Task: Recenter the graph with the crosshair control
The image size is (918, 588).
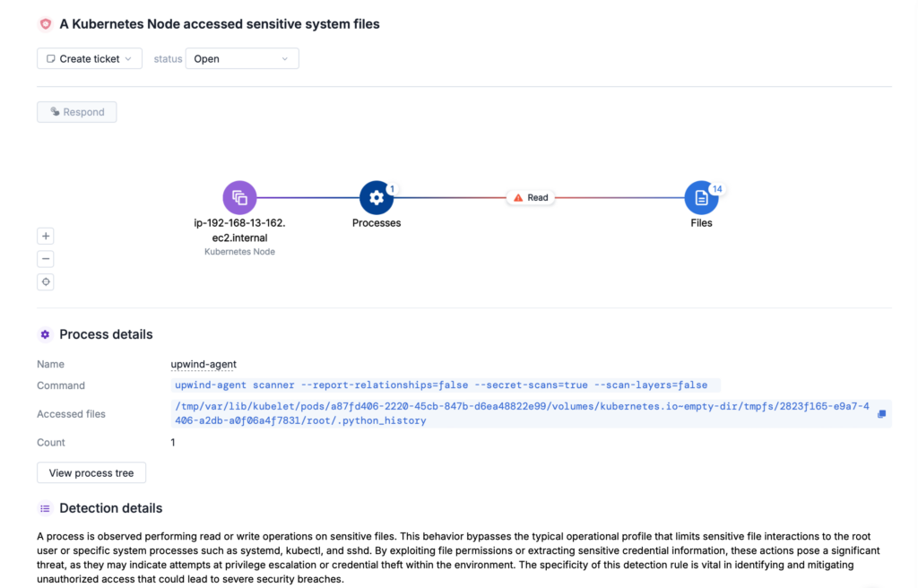Action: click(x=45, y=281)
